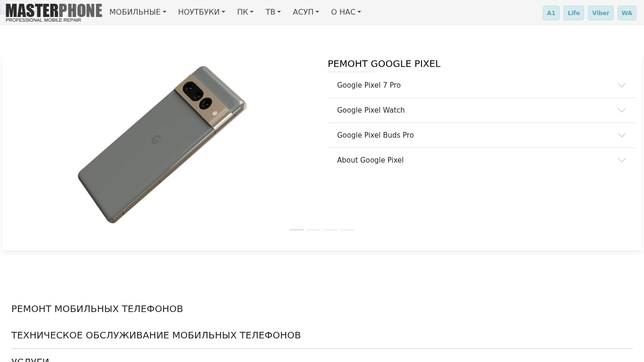Click chevron icon beside Google Pixel Buds Pro
The height and width of the screenshot is (362, 644).
click(621, 135)
